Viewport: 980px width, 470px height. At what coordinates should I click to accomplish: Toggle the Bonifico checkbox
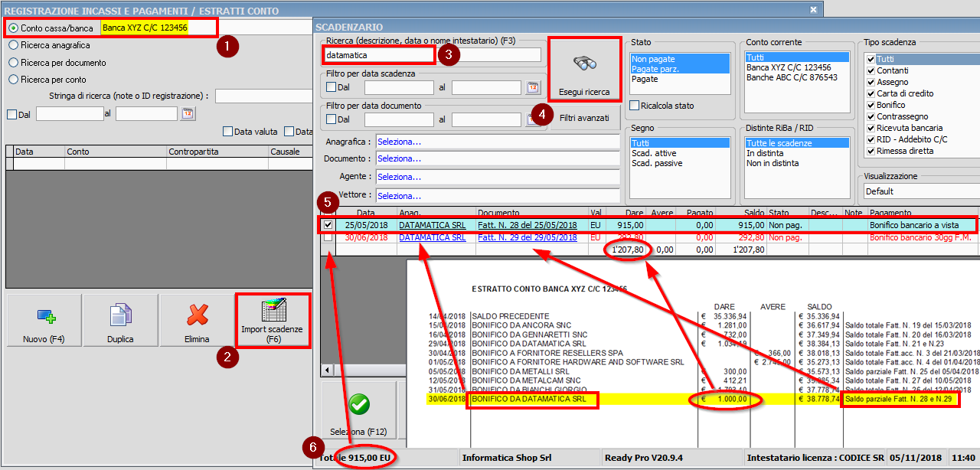[x=871, y=105]
